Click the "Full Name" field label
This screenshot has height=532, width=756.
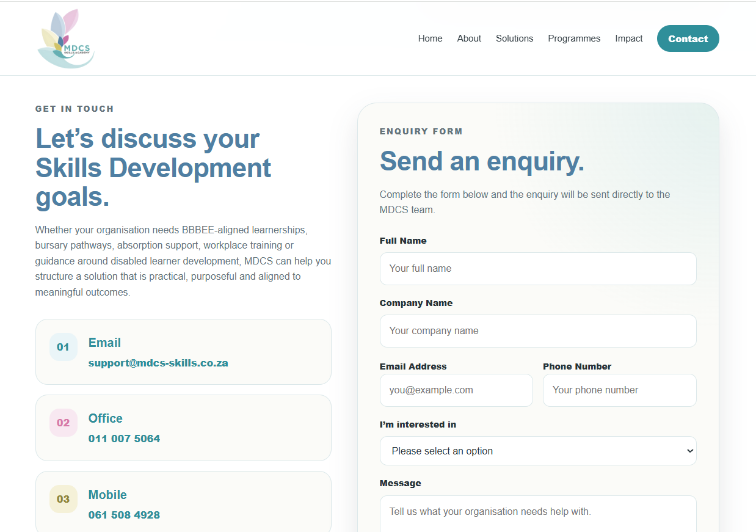coord(403,241)
